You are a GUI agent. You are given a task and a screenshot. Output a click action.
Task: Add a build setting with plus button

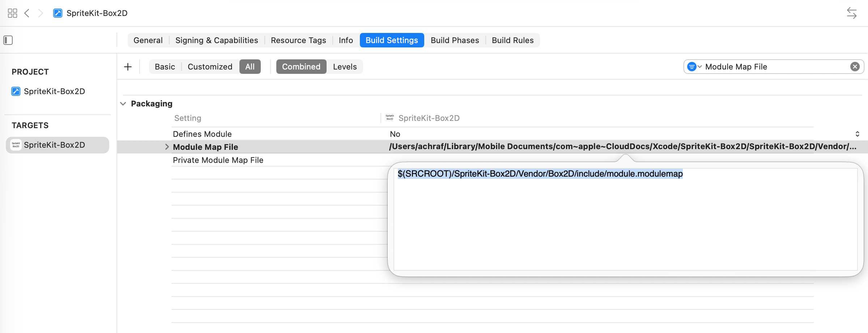pos(128,67)
